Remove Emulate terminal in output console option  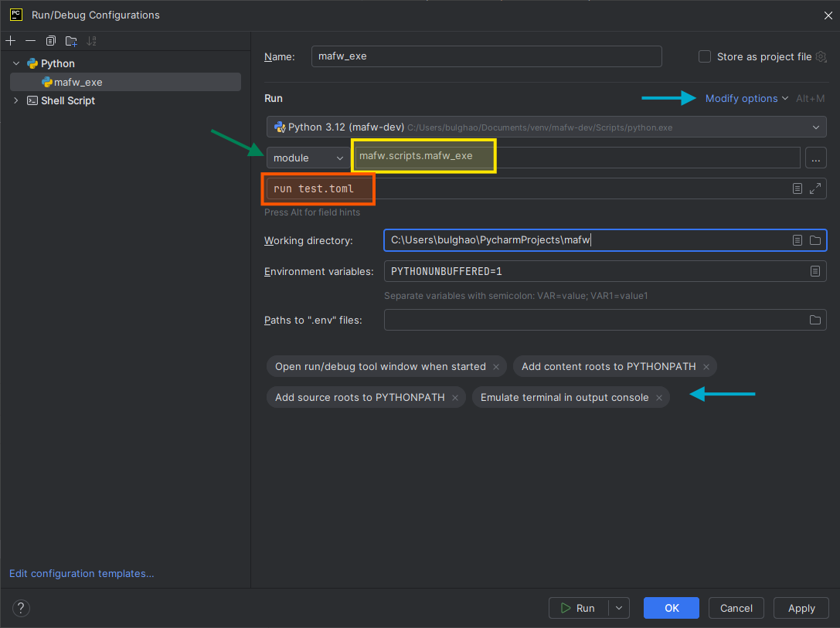coord(658,398)
